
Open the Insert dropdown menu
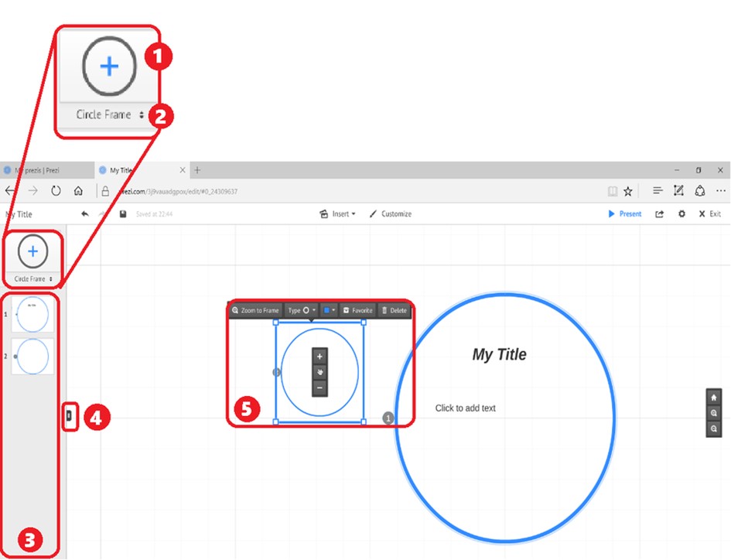coord(337,214)
